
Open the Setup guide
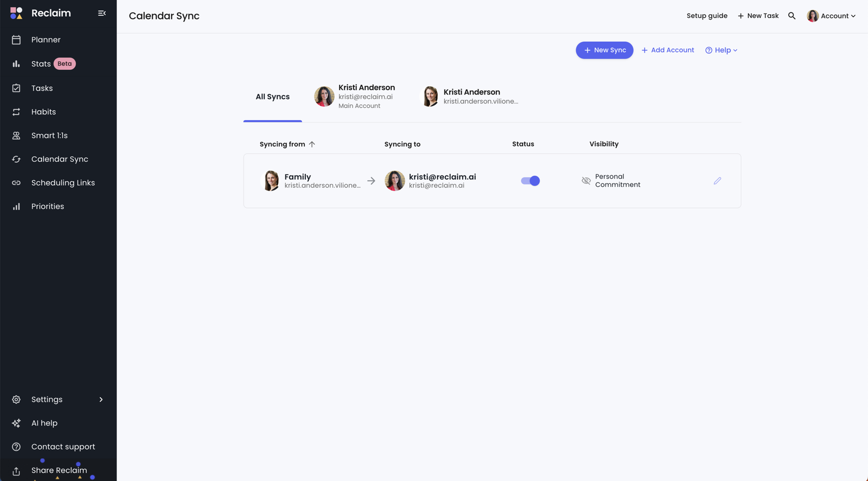[x=706, y=16]
